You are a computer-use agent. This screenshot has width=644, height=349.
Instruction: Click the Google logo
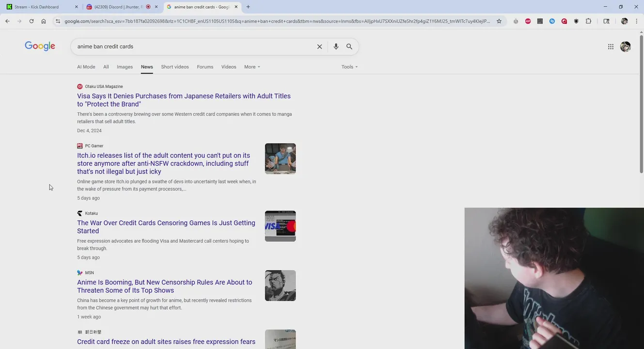pos(40,46)
